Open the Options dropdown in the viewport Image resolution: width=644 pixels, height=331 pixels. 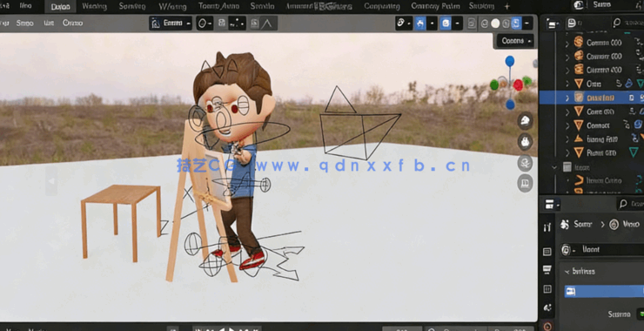click(x=515, y=41)
